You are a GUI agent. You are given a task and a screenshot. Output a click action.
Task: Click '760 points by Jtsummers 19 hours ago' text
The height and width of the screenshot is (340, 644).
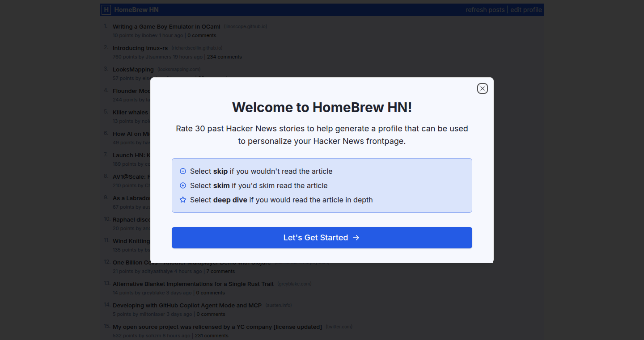click(157, 57)
